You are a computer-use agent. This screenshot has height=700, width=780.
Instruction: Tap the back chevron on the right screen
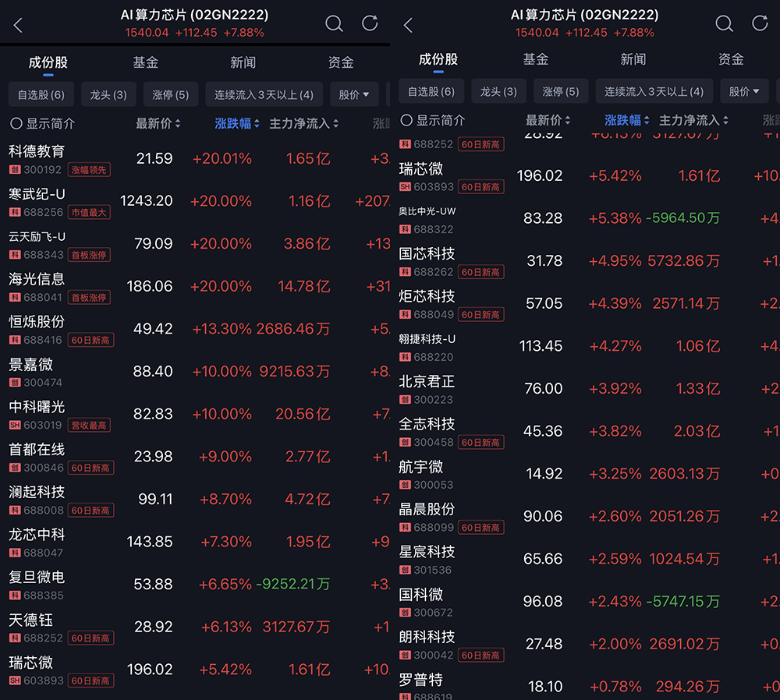[x=407, y=23]
